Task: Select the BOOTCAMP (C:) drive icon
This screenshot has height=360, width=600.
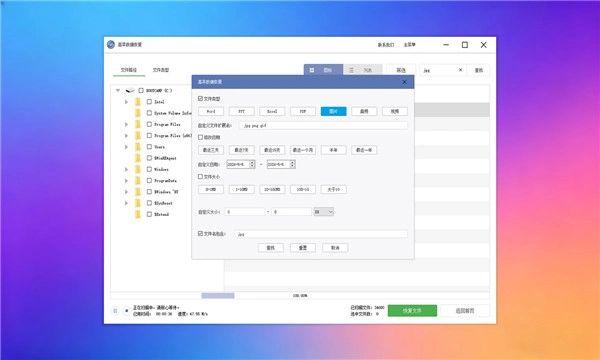Action: point(130,90)
